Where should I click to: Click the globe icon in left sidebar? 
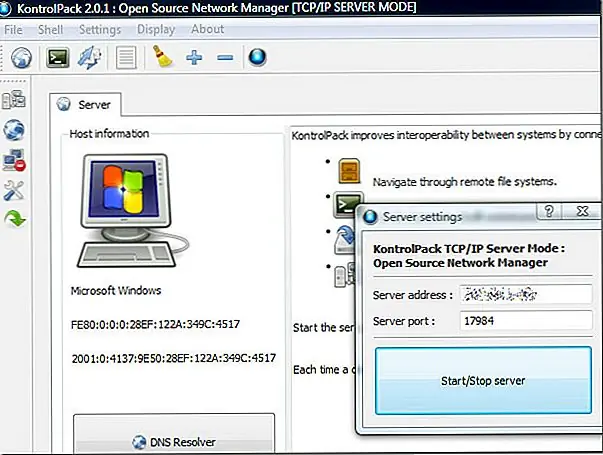click(15, 130)
